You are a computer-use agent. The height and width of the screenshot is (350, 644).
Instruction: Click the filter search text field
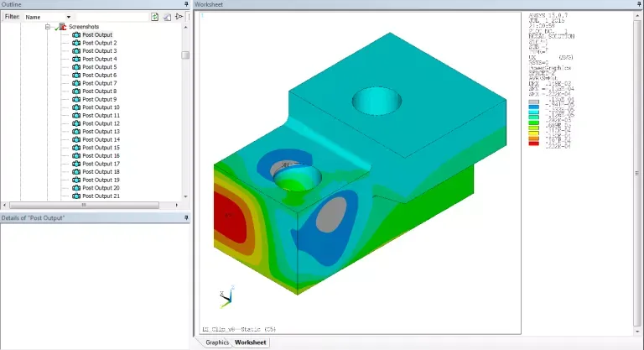(112, 17)
